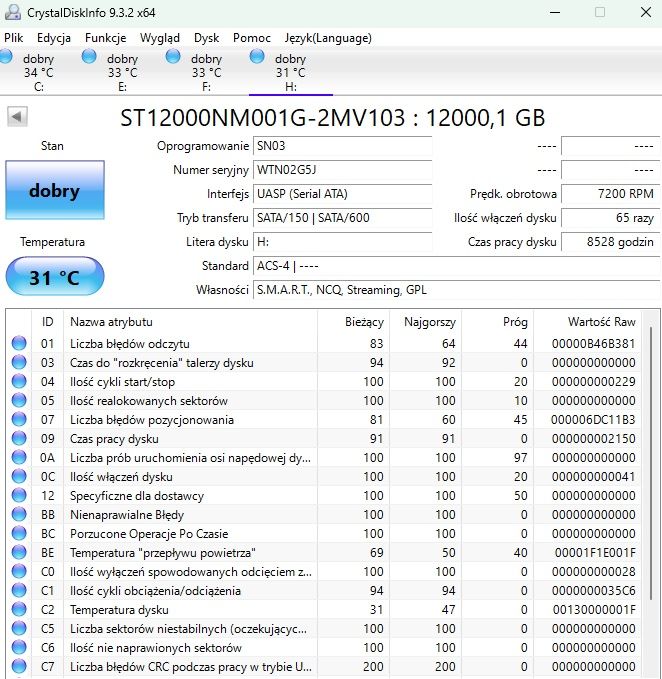Click raw value 0000000035C6
Viewport: 662px width, 679px height.
[594, 591]
